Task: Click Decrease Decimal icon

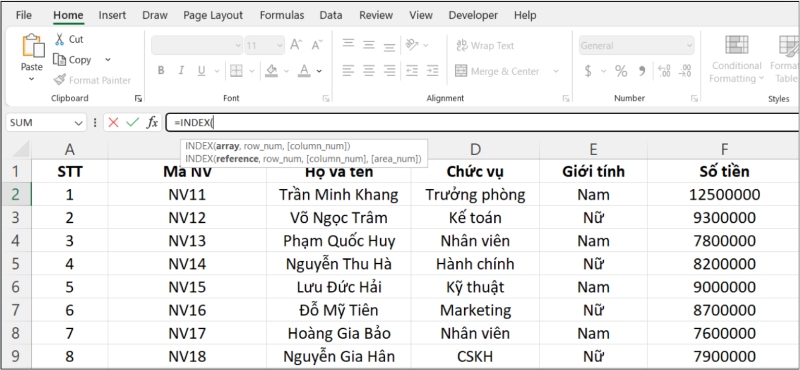Action: click(685, 71)
